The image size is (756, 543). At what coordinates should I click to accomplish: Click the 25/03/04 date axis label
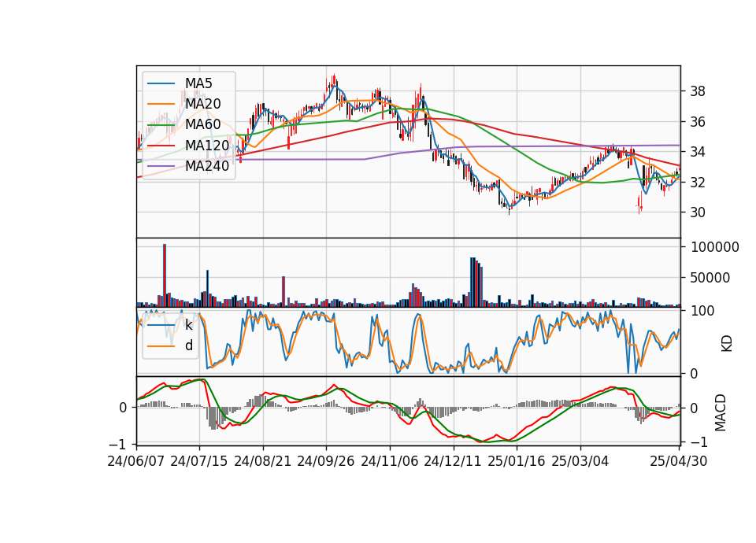point(580,461)
